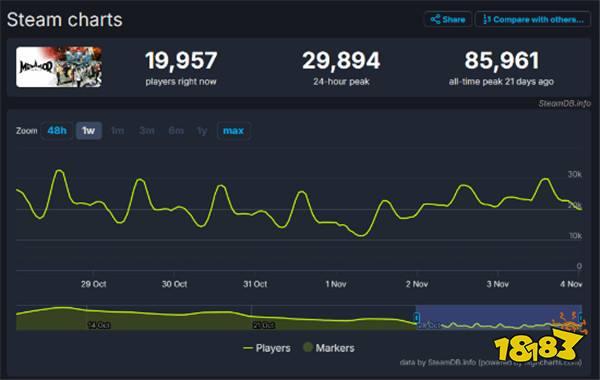Toggle the Markers series in legend
Viewport: 600px width, 380px height.
tap(329, 348)
